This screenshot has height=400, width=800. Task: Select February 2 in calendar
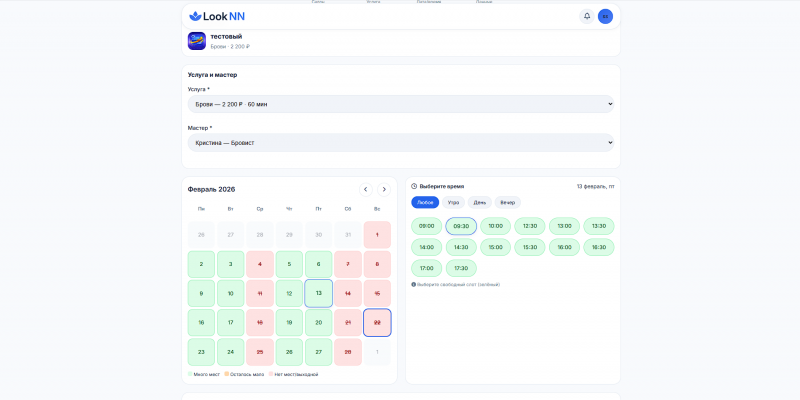pyautogui.click(x=201, y=264)
